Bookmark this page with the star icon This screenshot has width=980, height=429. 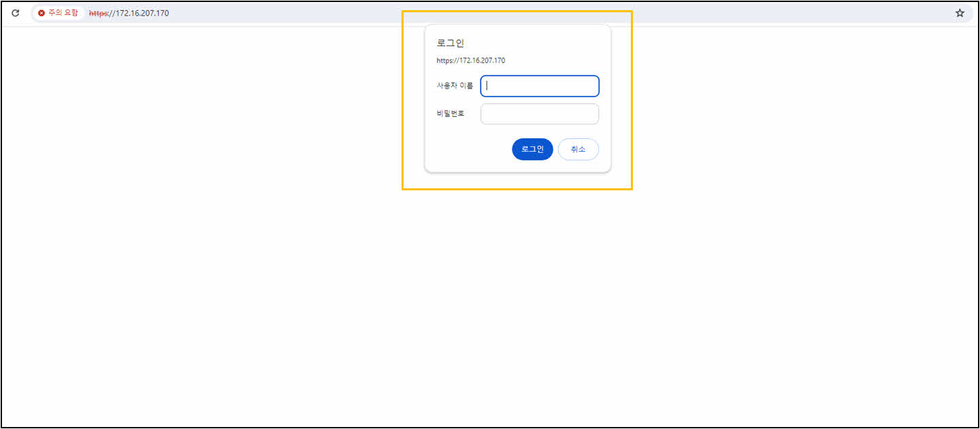pyautogui.click(x=960, y=13)
